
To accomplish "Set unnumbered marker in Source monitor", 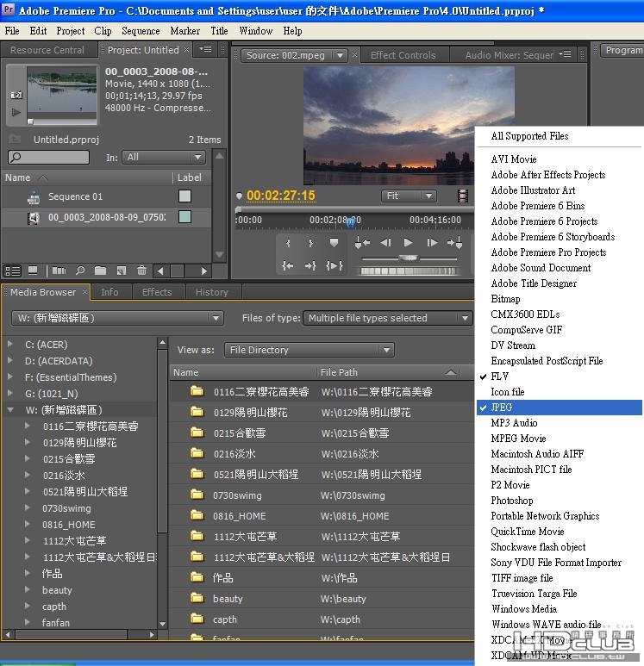I will point(335,242).
